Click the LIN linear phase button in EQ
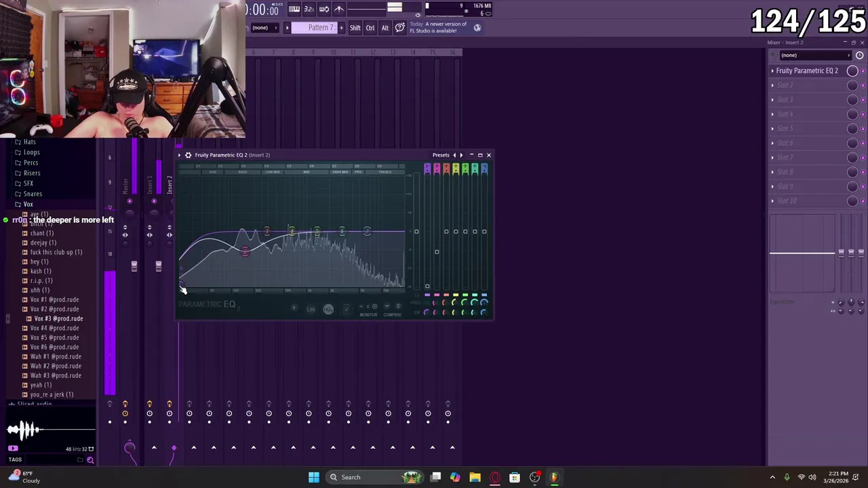This screenshot has width=868, height=488. click(x=311, y=309)
